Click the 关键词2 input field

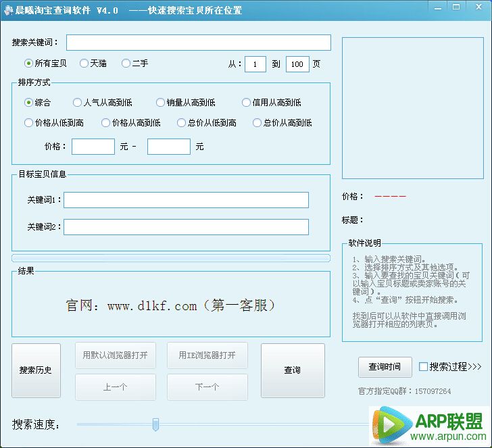point(186,227)
